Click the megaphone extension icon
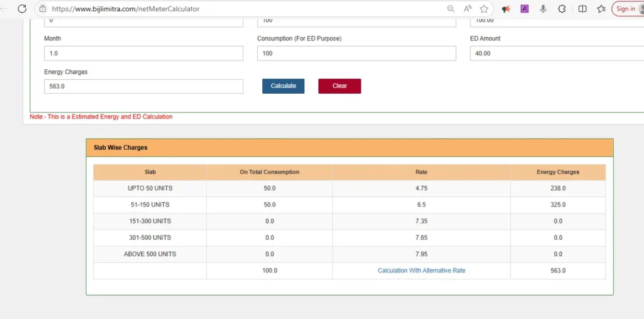This screenshot has height=319, width=644. tap(506, 9)
